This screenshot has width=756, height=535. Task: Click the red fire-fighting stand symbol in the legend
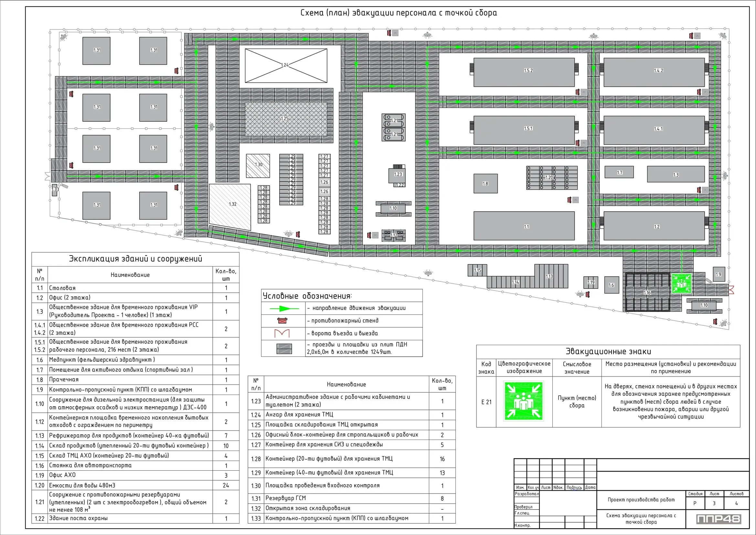pyautogui.click(x=282, y=321)
